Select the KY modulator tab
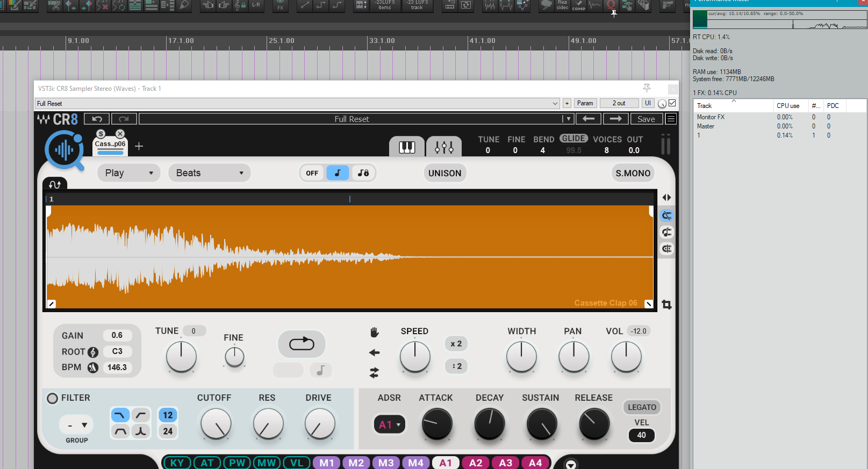The image size is (868, 469). tap(177, 463)
